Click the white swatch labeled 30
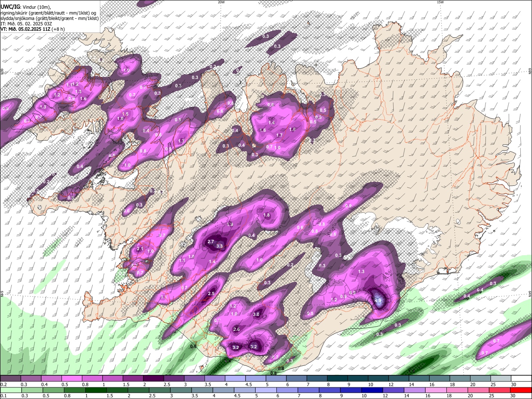This screenshot has height=399, width=532. tap(522, 378)
